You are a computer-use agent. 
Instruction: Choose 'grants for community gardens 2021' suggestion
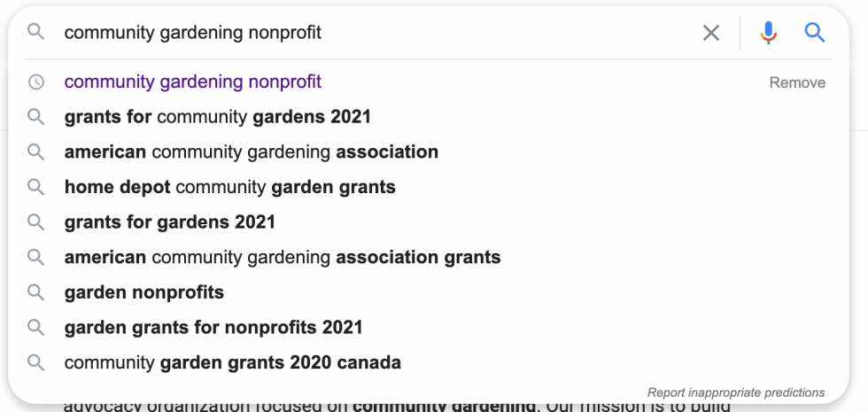[218, 117]
